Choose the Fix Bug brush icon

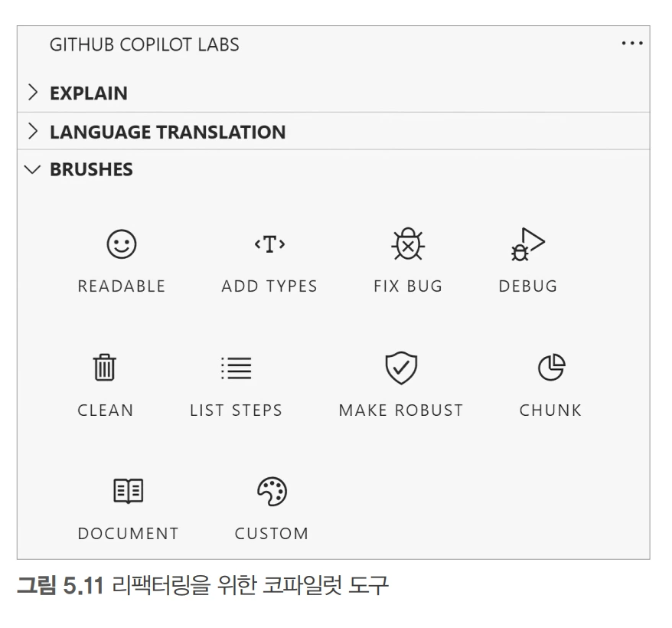408,244
